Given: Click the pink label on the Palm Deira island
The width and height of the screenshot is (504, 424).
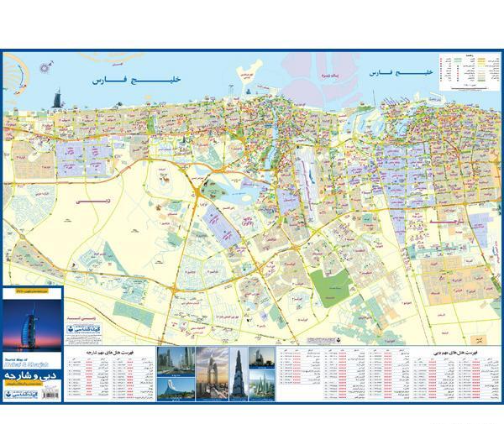Looking at the screenshot, I should point(332,76).
